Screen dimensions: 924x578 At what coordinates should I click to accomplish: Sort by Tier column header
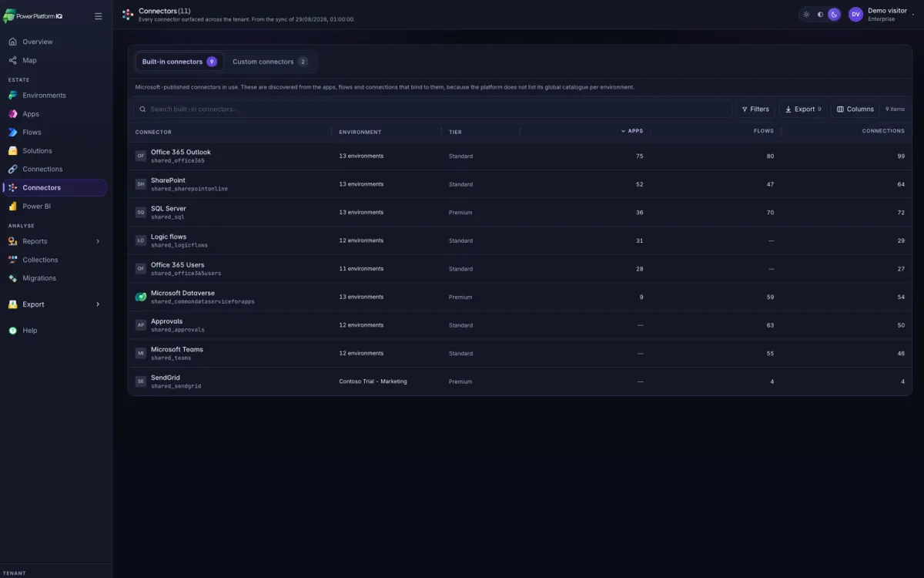455,132
